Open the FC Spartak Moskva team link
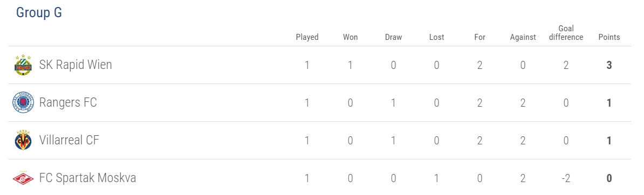This screenshot has height=195, width=644. pos(87,178)
